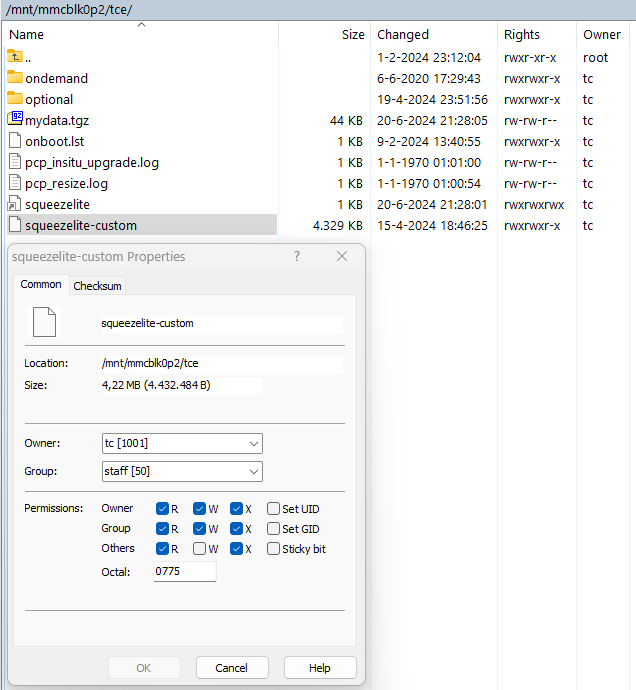Viewport: 636px width, 690px height.
Task: Toggle Group execute permission checkbox
Action: [x=236, y=529]
